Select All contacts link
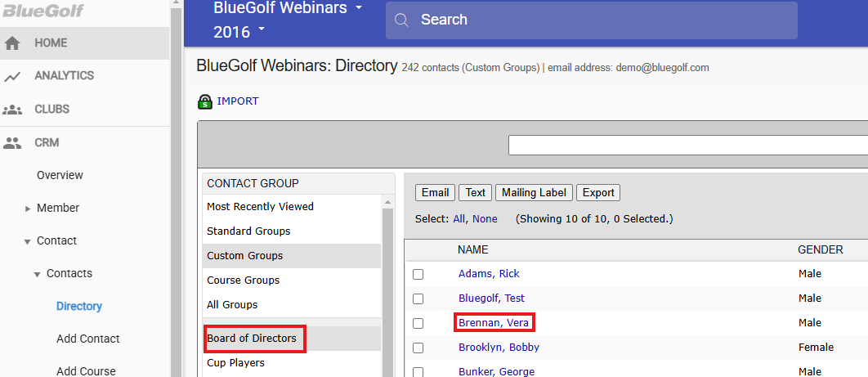The width and height of the screenshot is (868, 377). point(459,218)
